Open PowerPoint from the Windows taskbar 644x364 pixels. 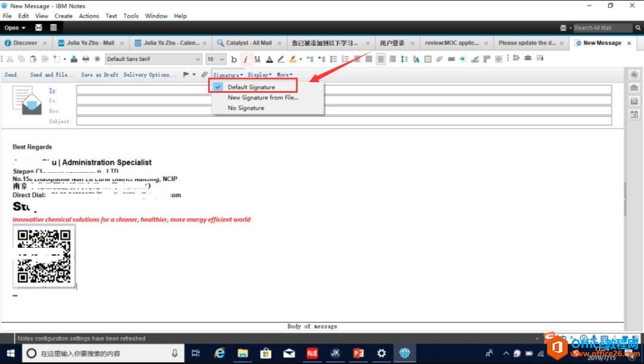tap(358, 353)
